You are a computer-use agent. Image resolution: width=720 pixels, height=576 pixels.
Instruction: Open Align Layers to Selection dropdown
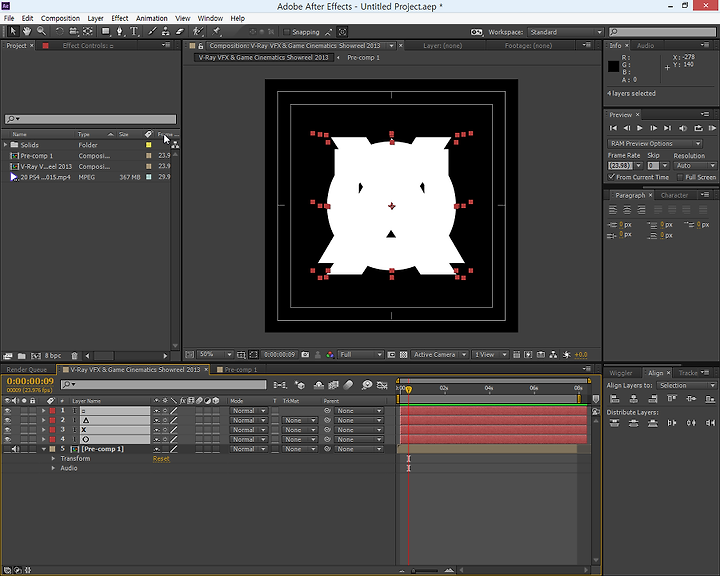coord(686,385)
